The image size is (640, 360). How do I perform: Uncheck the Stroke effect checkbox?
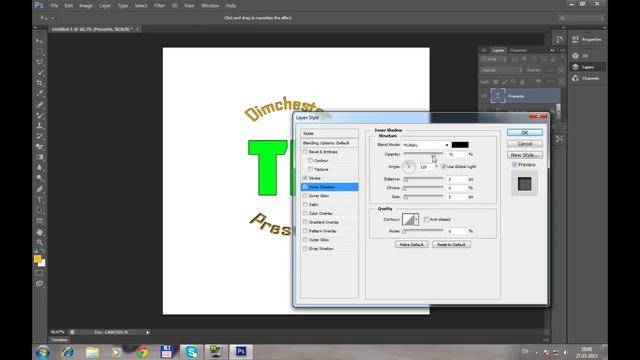305,178
